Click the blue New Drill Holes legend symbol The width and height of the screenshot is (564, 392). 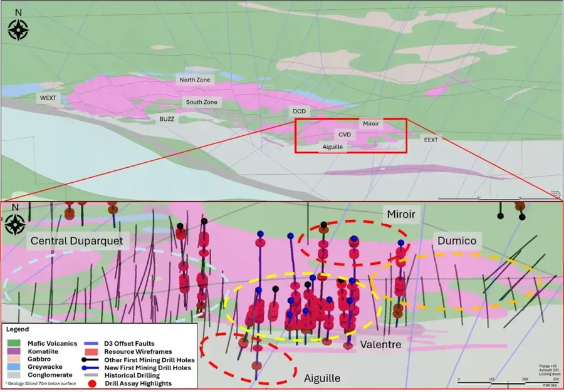(x=91, y=368)
